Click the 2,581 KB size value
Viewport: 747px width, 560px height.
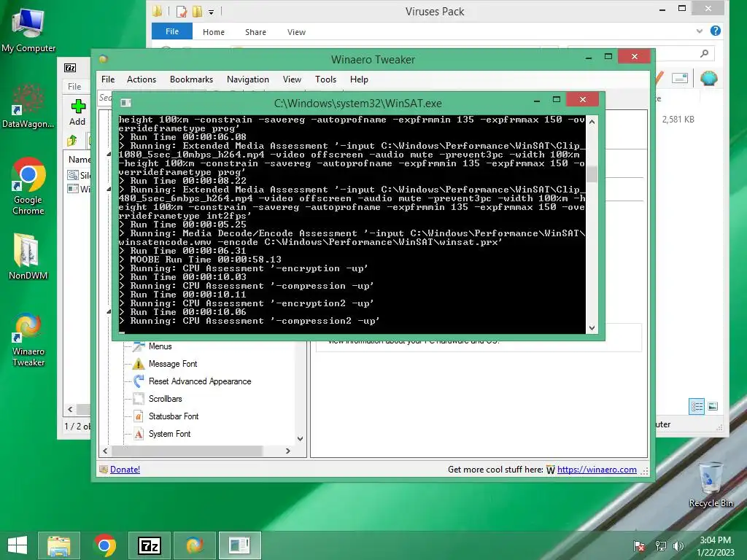pos(678,120)
